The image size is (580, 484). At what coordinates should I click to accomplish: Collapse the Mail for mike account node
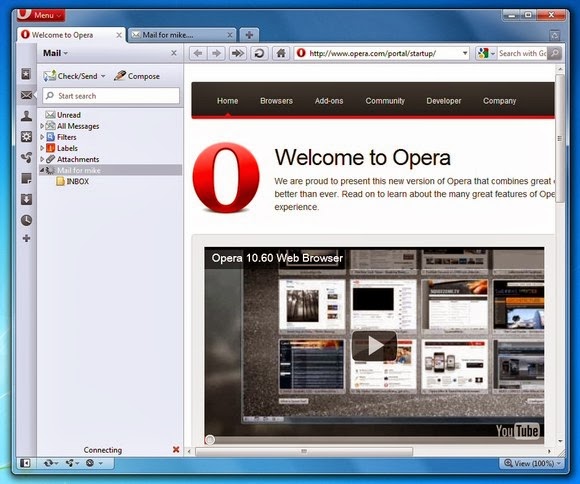[x=42, y=170]
